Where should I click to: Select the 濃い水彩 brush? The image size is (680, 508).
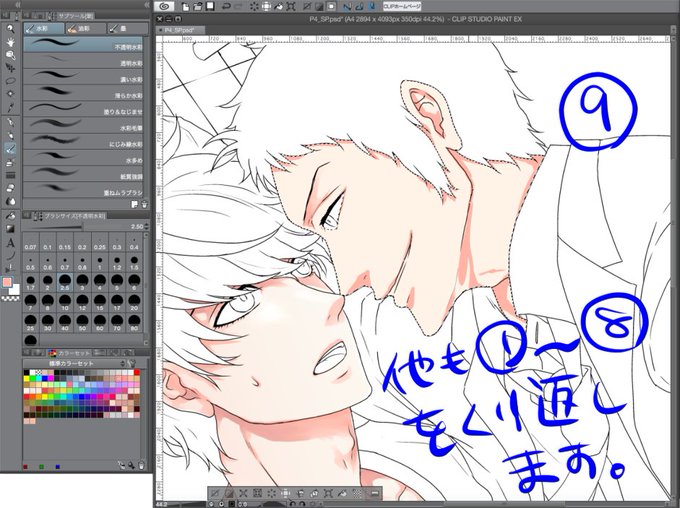pos(83,76)
